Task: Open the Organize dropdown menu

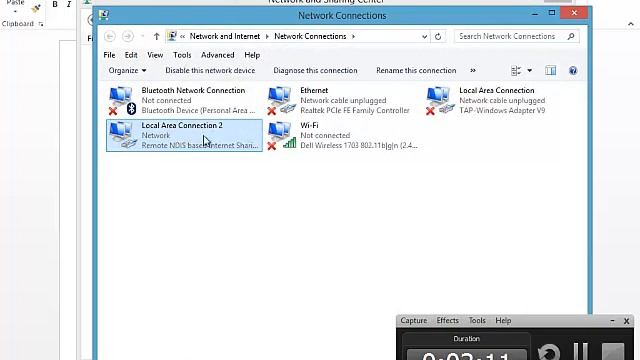Action: point(127,71)
